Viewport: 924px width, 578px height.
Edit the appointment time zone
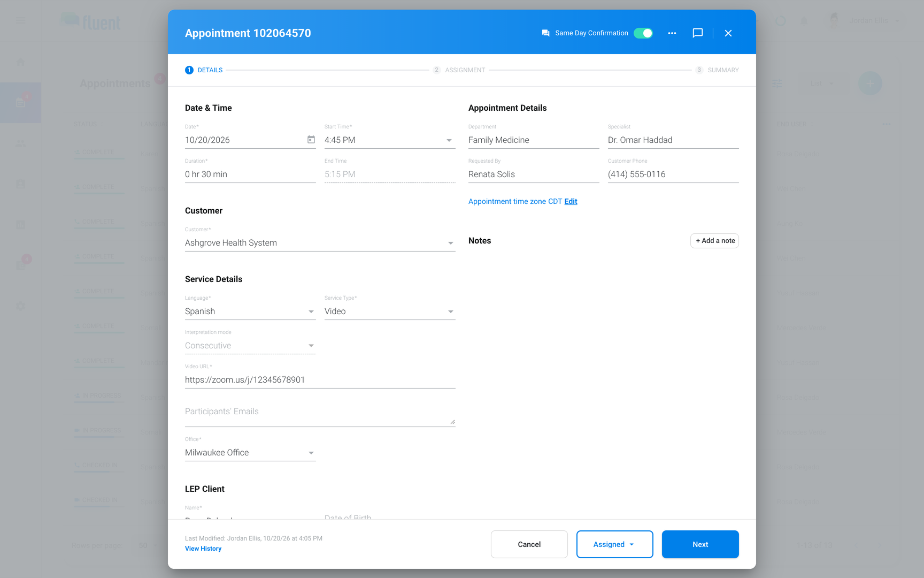[x=571, y=201]
